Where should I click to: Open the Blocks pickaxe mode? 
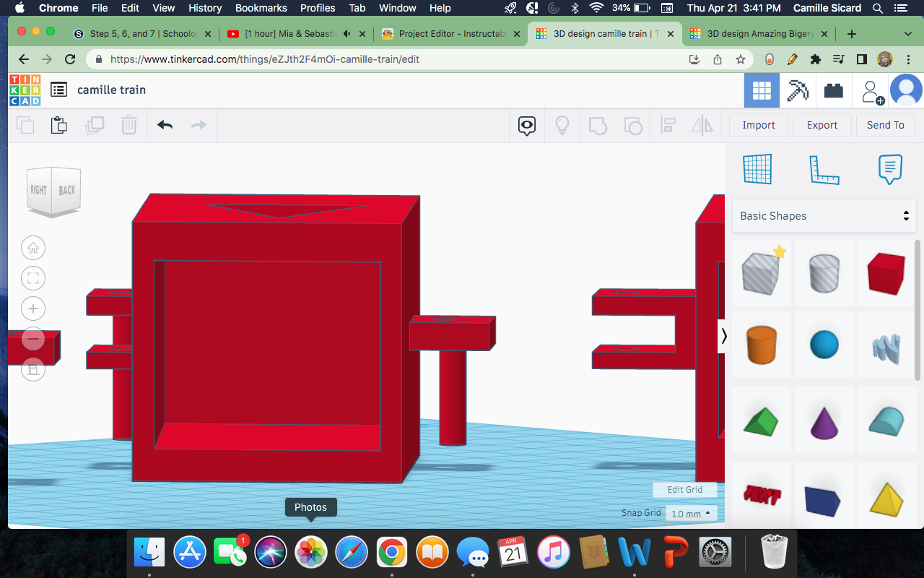tap(798, 90)
